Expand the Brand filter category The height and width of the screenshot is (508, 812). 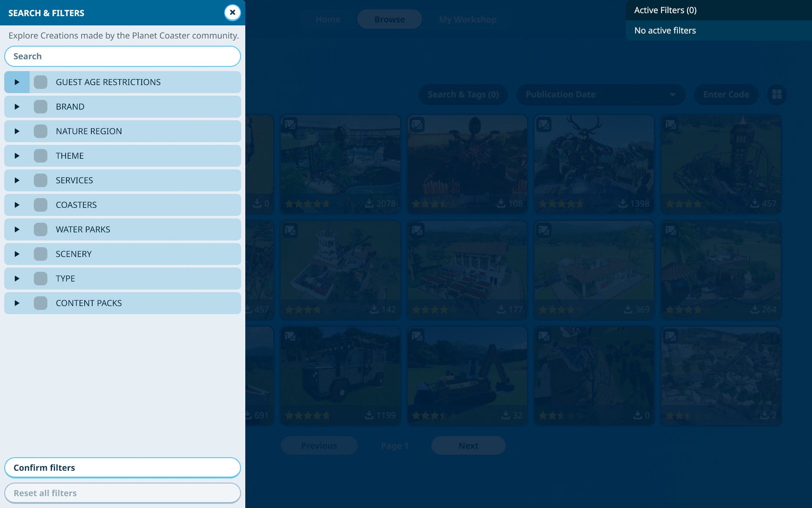(x=17, y=107)
